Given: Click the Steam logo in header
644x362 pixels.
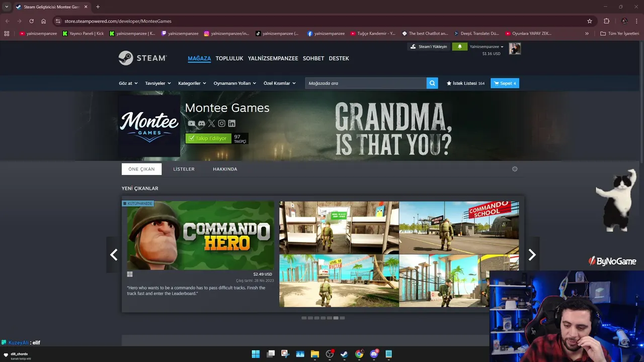Looking at the screenshot, I should (142, 58).
